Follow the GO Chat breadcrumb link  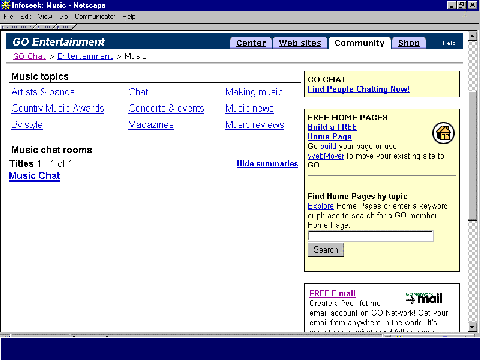tap(29, 56)
